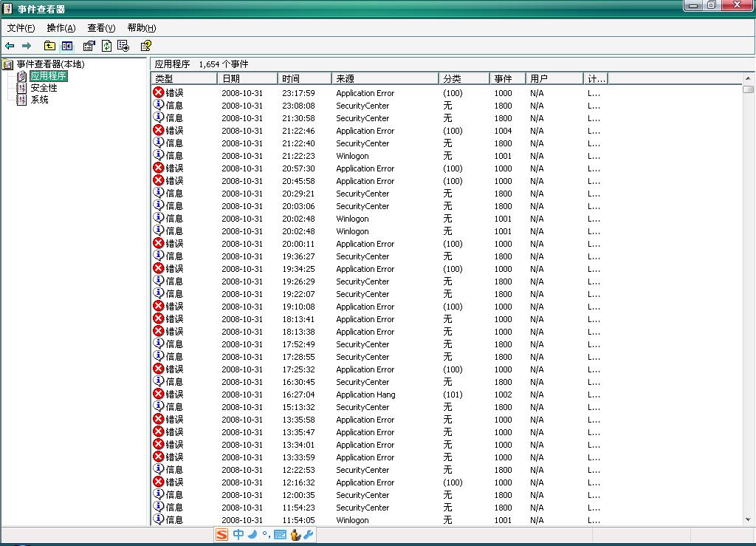Image resolution: width=756 pixels, height=546 pixels.
Task: Sort events by the 来源 column header
Action: pyautogui.click(x=384, y=78)
